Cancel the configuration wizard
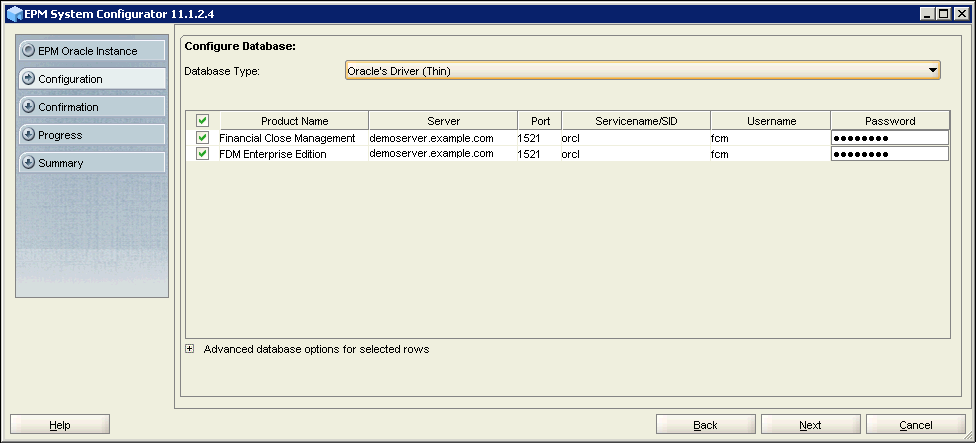This screenshot has width=976, height=443. pyautogui.click(x=915, y=425)
